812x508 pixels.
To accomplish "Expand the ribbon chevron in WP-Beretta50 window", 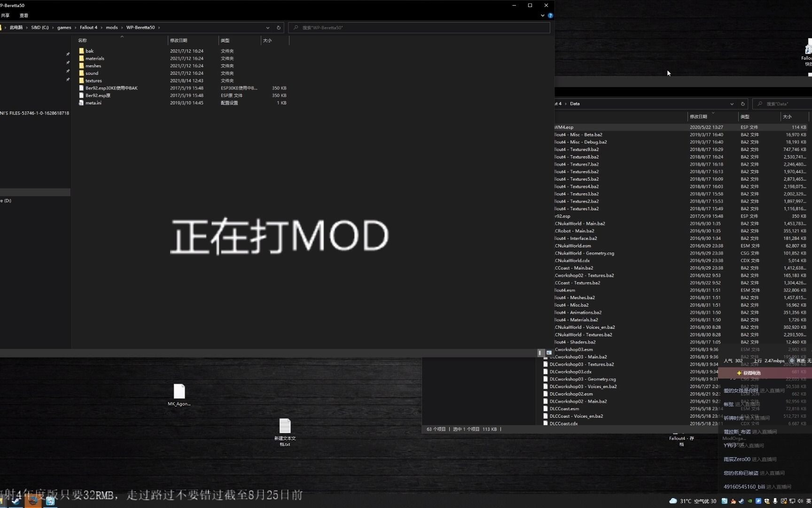I will [543, 16].
